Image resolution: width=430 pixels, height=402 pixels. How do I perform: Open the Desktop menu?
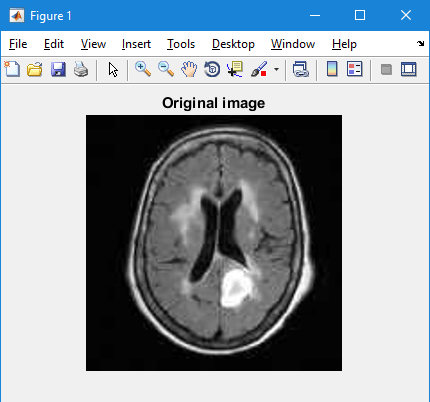(x=233, y=44)
